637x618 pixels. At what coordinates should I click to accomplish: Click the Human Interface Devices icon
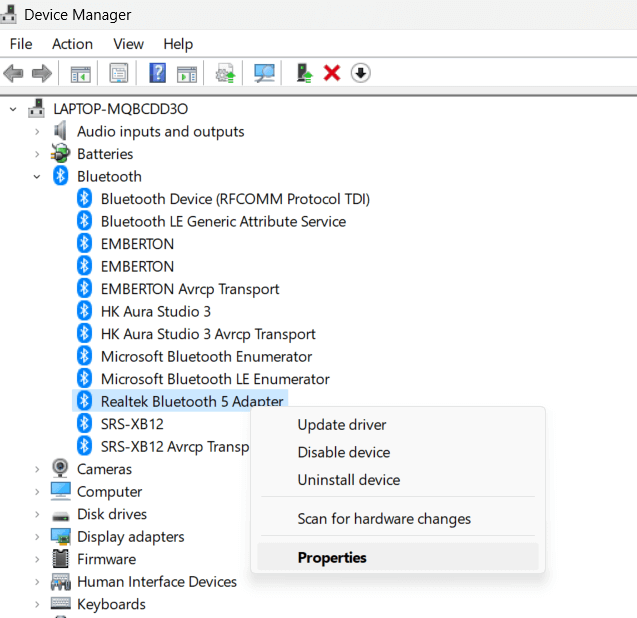click(x=61, y=582)
